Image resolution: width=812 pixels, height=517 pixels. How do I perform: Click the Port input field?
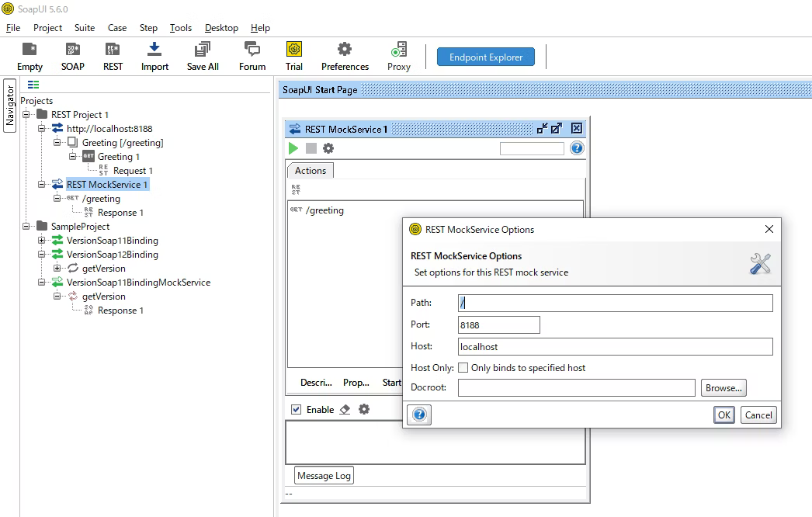pos(499,325)
